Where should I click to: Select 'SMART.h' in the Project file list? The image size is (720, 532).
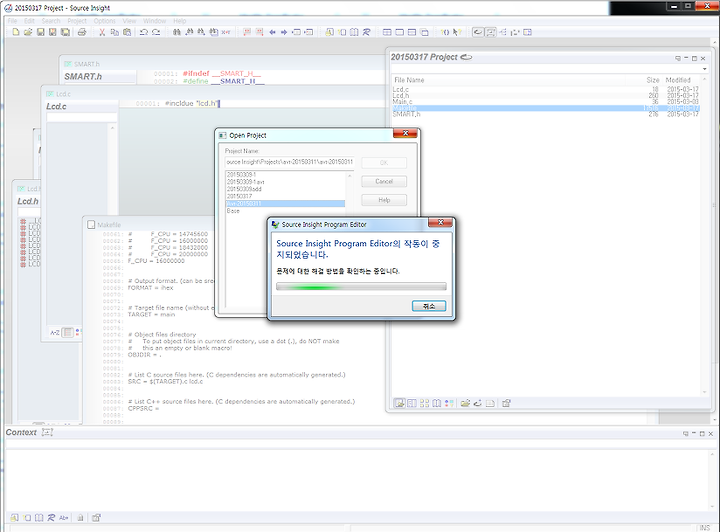546,114
